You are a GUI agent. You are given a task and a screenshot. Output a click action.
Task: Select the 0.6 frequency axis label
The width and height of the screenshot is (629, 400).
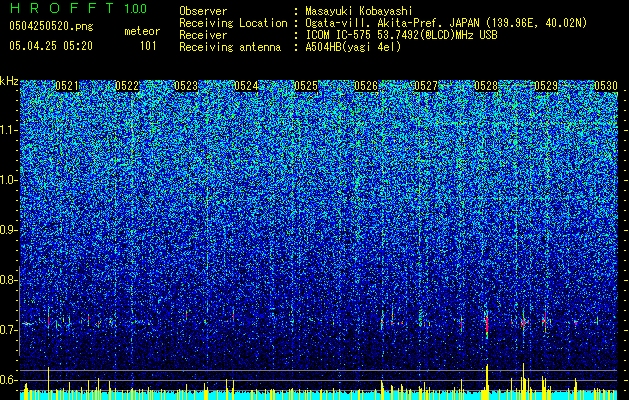coord(8,380)
